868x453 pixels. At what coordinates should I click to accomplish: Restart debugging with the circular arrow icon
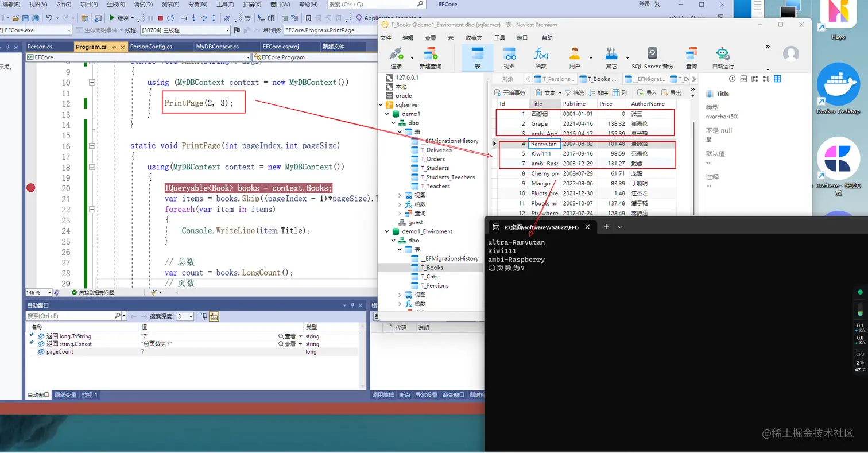(x=170, y=18)
